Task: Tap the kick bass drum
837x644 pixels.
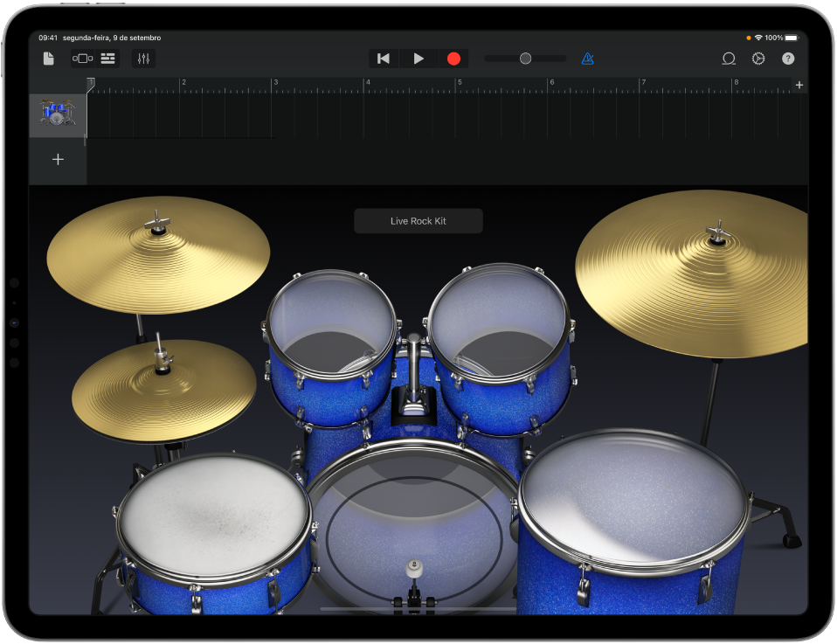Action: [x=412, y=524]
